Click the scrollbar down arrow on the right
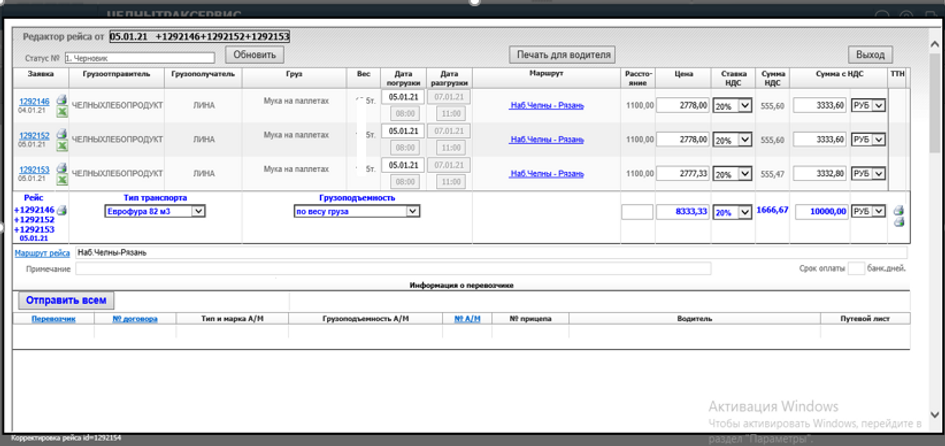945x446 pixels. (935, 415)
